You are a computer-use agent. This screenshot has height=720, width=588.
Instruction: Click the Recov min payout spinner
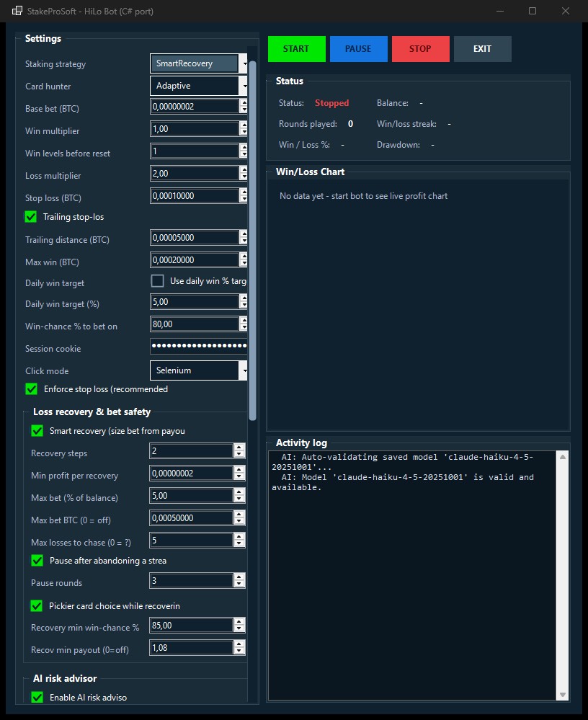pyautogui.click(x=239, y=648)
